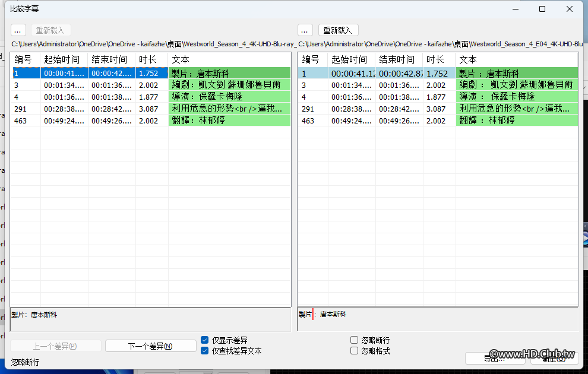
Task: Click the export 导出 button
Action: (495, 358)
